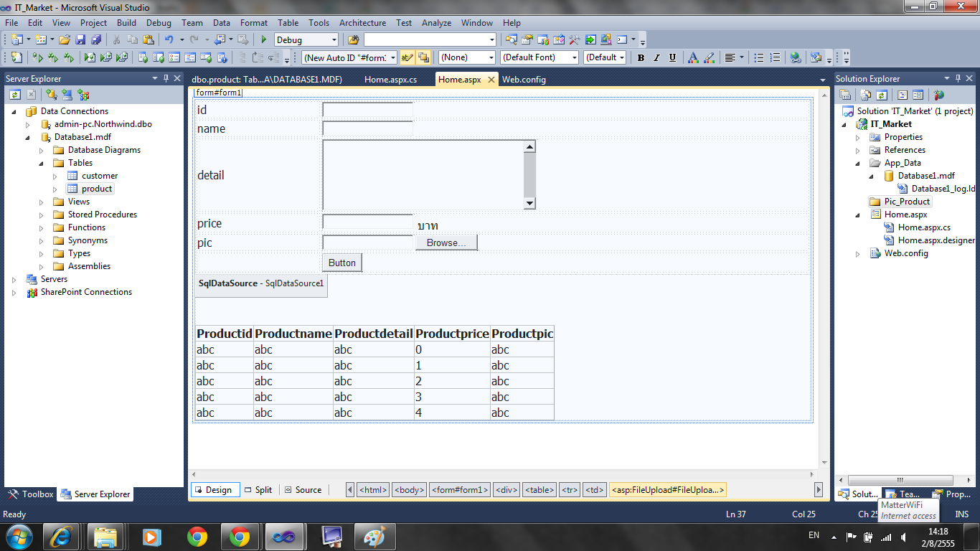The height and width of the screenshot is (551, 980).
Task: Click the Find in Files binoculars icon
Action: pos(352,39)
